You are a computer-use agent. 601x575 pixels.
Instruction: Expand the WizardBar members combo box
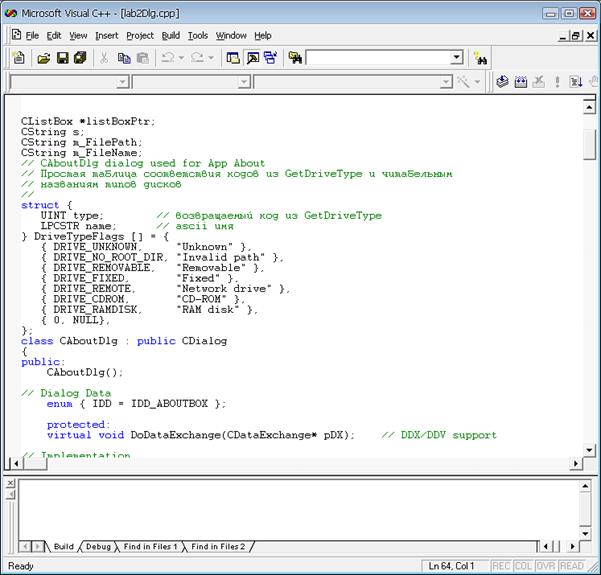pos(446,82)
